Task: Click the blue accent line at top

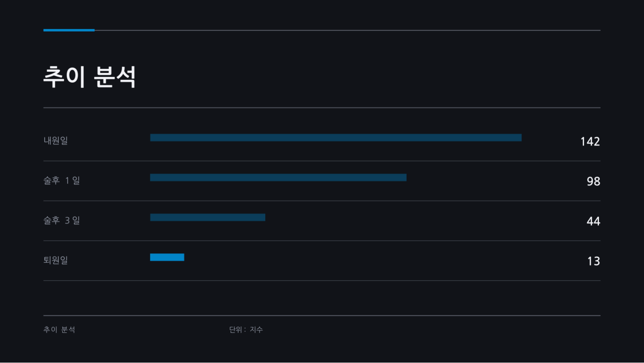Action: pos(69,30)
